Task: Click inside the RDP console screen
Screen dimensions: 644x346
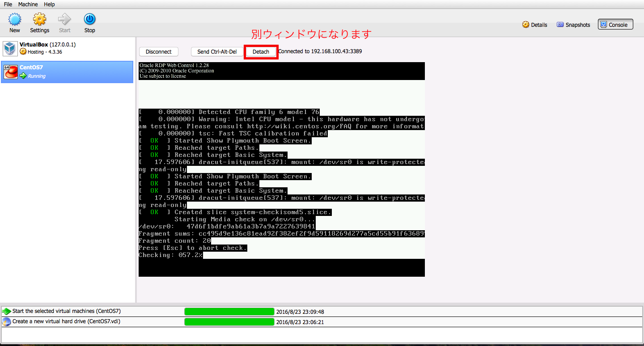Action: (x=282, y=169)
